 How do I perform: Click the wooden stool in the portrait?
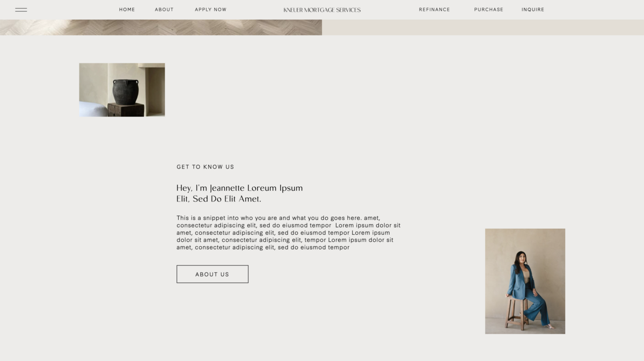pos(515,313)
